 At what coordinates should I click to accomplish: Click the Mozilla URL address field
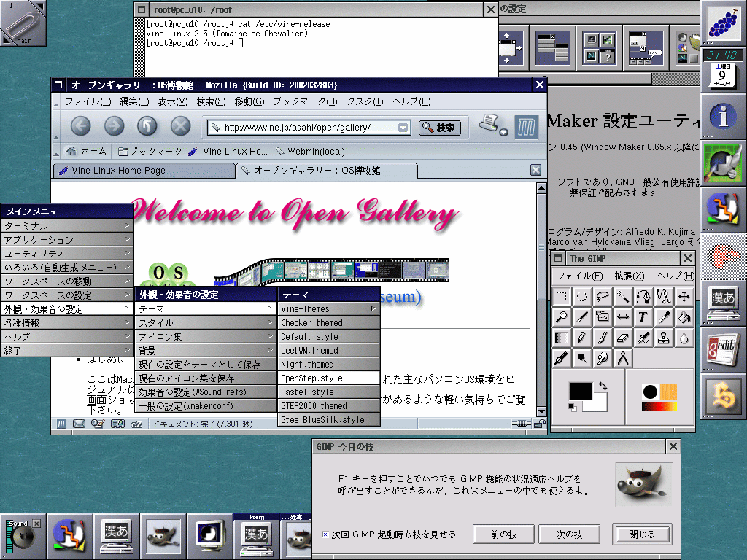(309, 127)
